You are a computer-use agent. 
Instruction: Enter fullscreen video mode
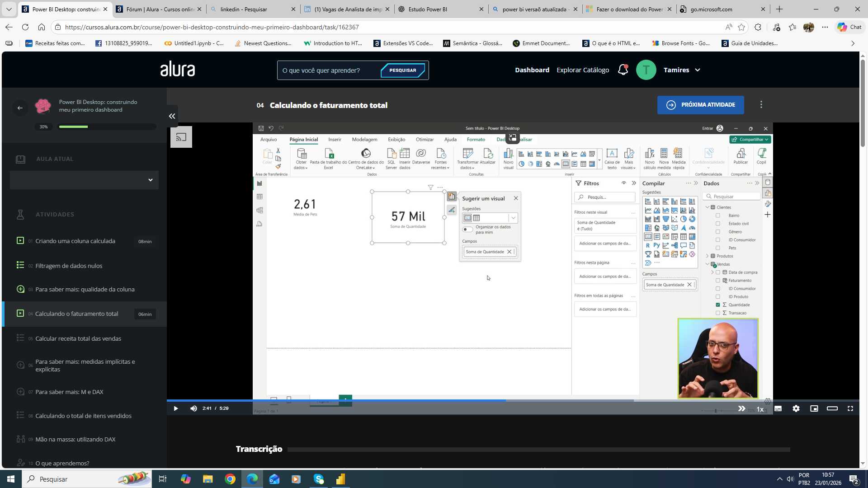tap(850, 408)
